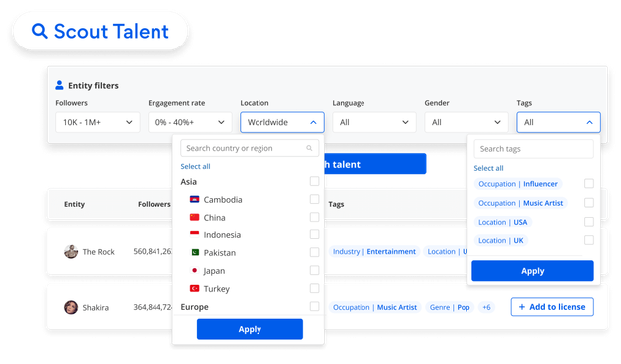
Task: Click the Japan flag icon
Action: pos(194,271)
